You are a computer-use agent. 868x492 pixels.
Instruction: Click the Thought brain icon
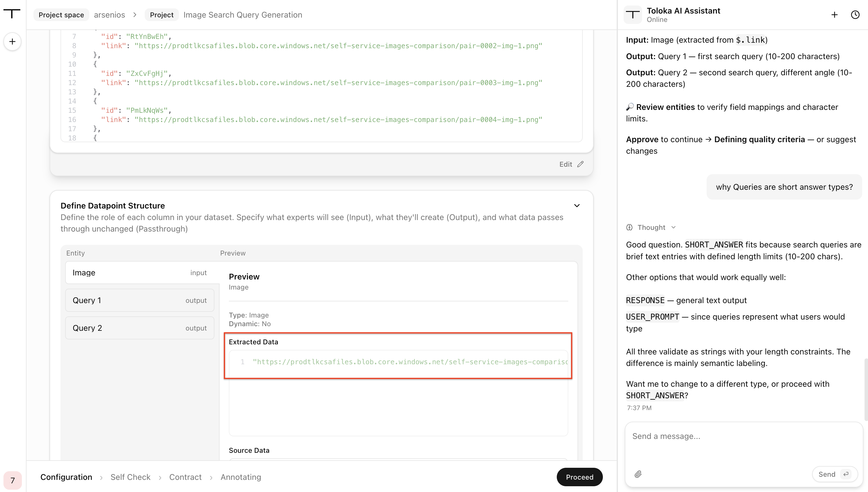(x=629, y=228)
